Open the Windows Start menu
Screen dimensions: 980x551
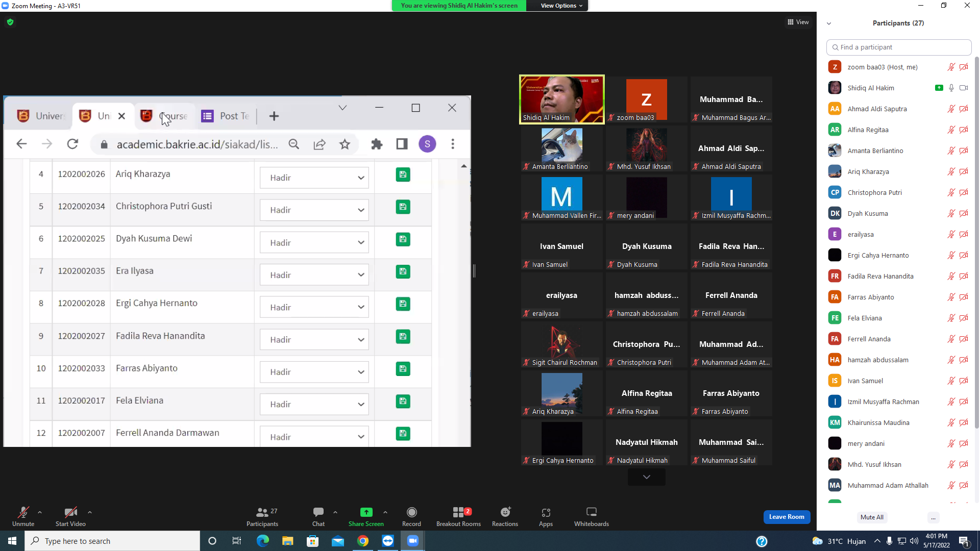(12, 541)
